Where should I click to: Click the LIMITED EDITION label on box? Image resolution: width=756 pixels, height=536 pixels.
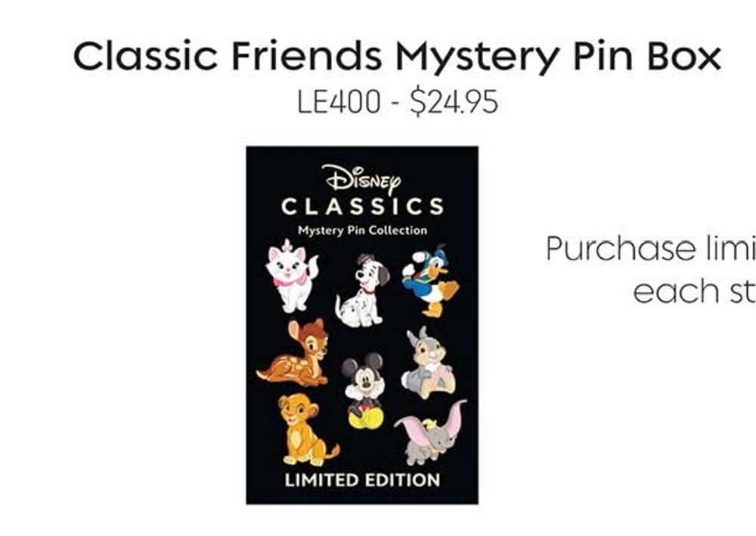pos(362,480)
